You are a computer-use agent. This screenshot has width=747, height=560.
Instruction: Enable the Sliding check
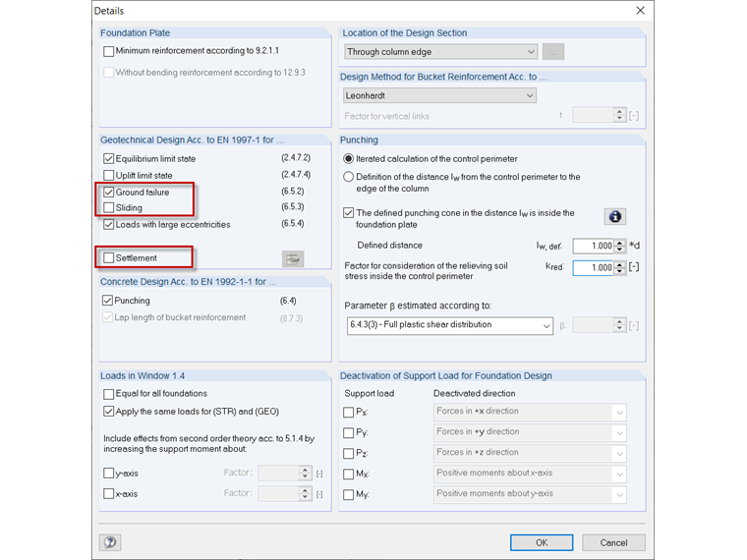pos(109,208)
